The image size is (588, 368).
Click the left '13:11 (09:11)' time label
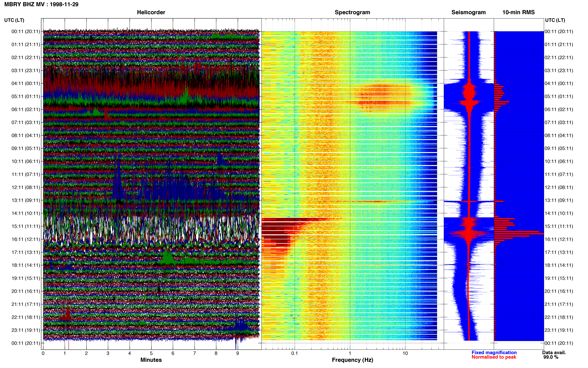[x=26, y=200]
